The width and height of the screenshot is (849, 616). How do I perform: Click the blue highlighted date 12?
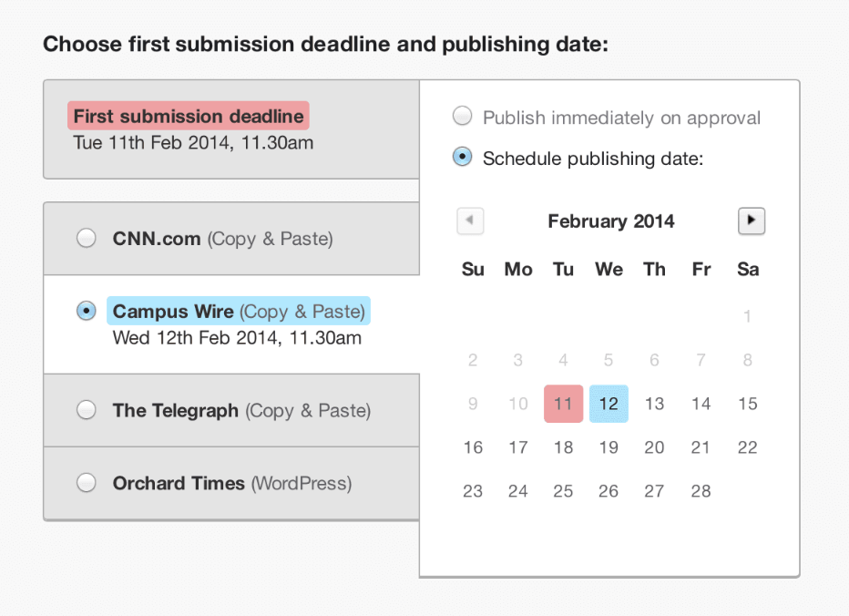click(x=609, y=404)
